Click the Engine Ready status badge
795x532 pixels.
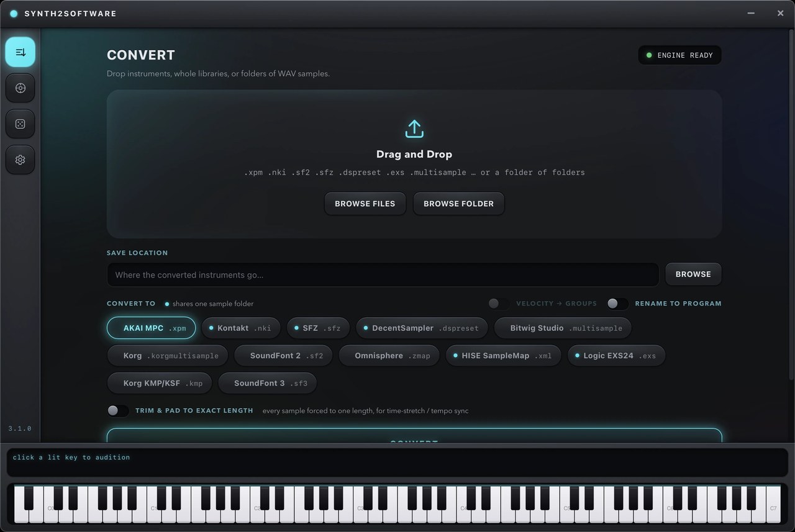680,55
